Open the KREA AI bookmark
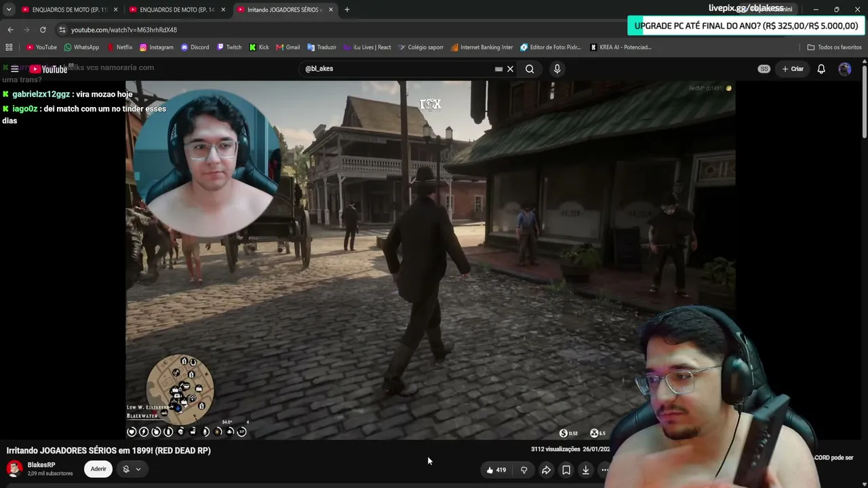Viewport: 868px width, 488px height. 620,47
